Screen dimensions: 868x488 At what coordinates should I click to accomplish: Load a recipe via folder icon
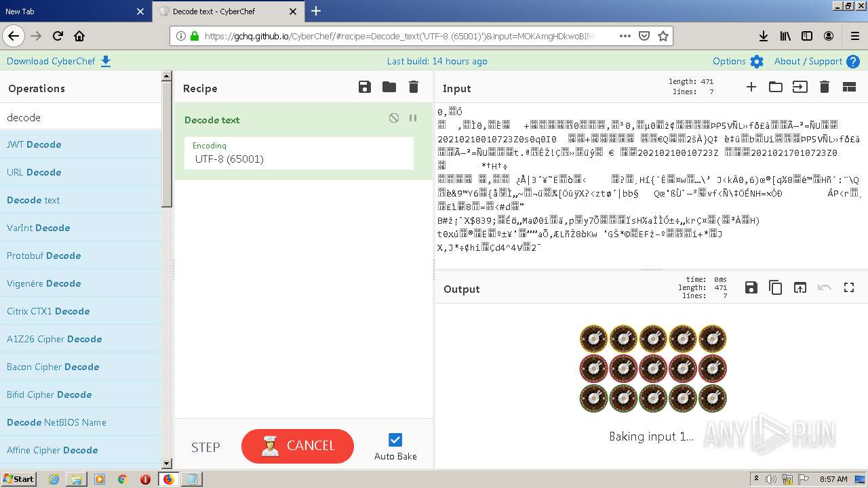[x=389, y=87]
